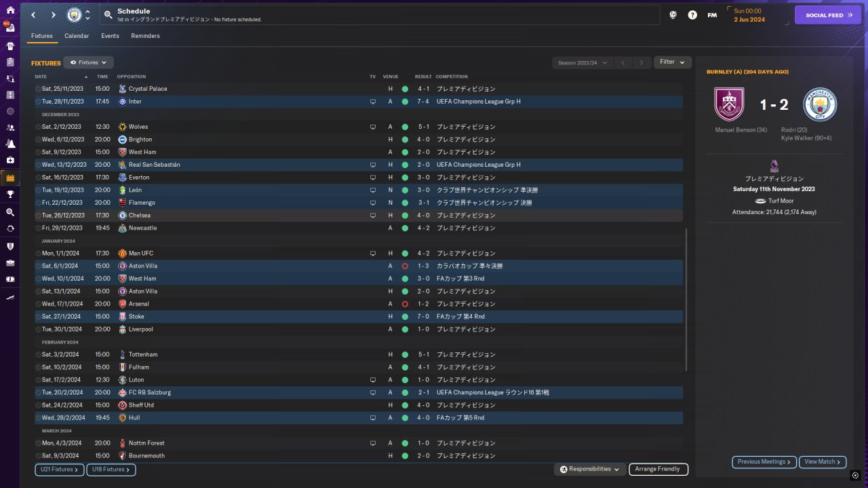
Task: Tick the circle beside Wed, 17/1/2024 Arsenal
Action: [x=38, y=304]
